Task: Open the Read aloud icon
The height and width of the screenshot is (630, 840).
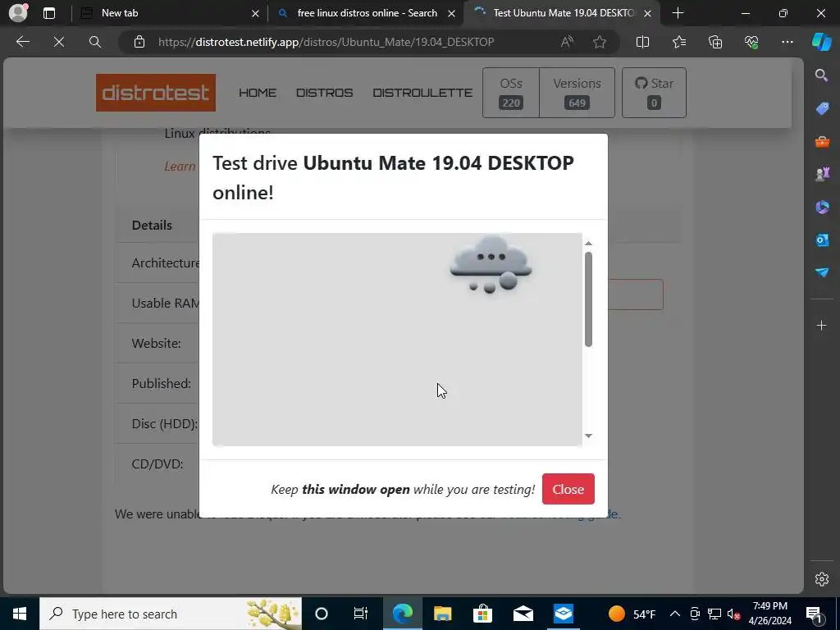Action: coord(567,42)
